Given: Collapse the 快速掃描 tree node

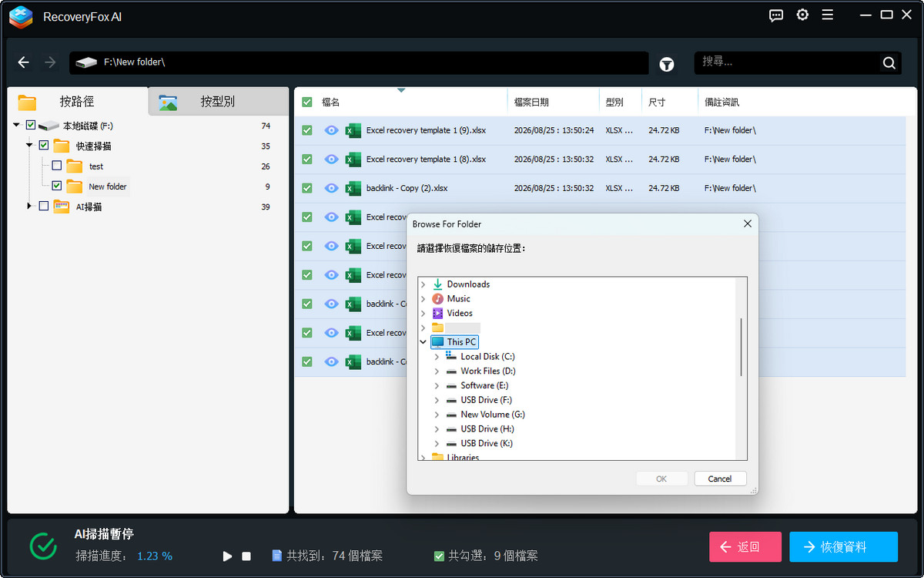Looking at the screenshot, I should tap(29, 145).
